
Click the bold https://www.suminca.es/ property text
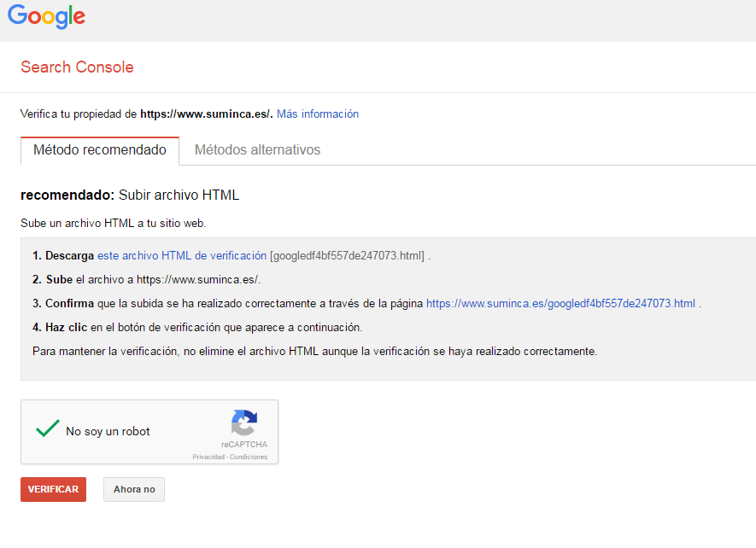coord(207,114)
